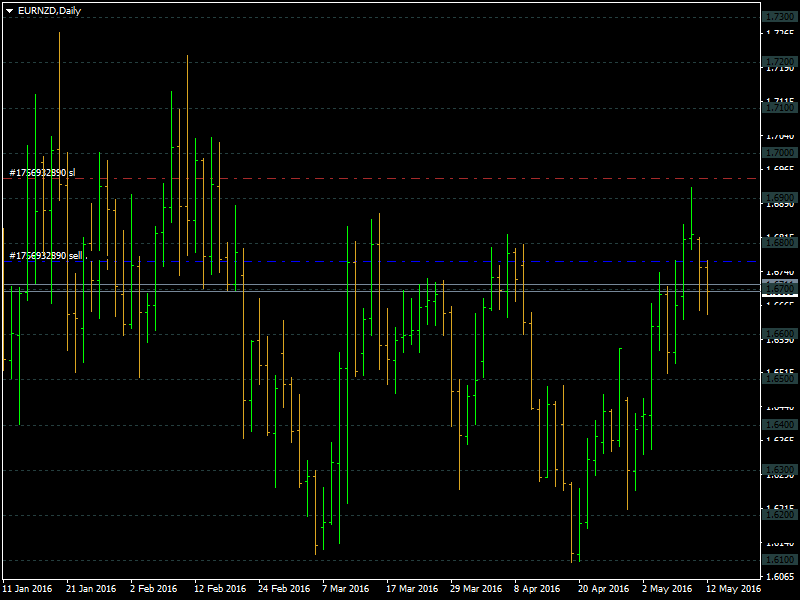Click the 7 Mar 2016 date label
Viewport: 800px width, 600px height.
click(345, 589)
